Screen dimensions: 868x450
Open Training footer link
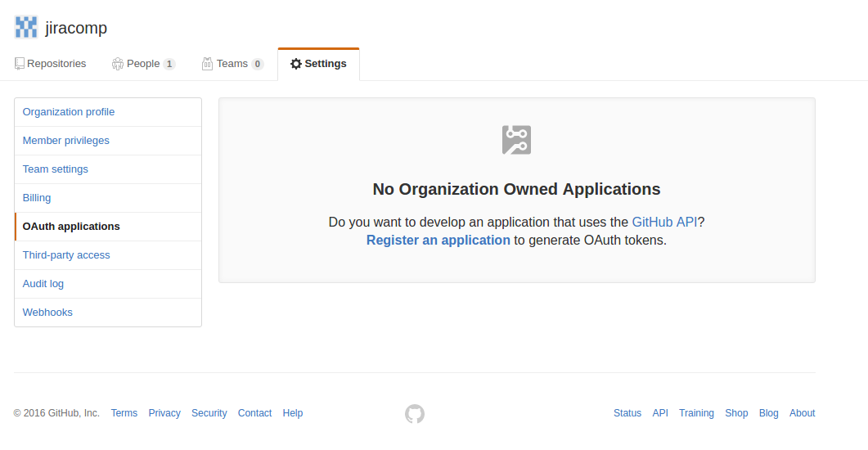696,413
